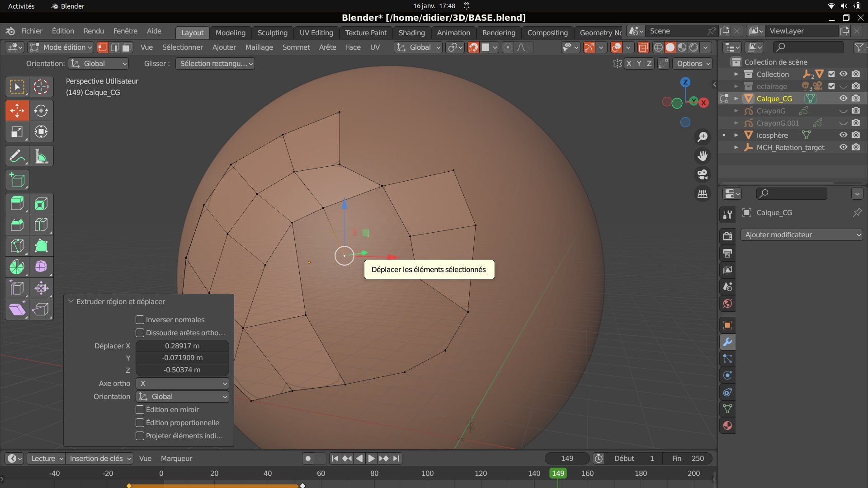Viewport: 868px width, 488px height.
Task: Toggle the camera view icon
Action: tap(703, 174)
